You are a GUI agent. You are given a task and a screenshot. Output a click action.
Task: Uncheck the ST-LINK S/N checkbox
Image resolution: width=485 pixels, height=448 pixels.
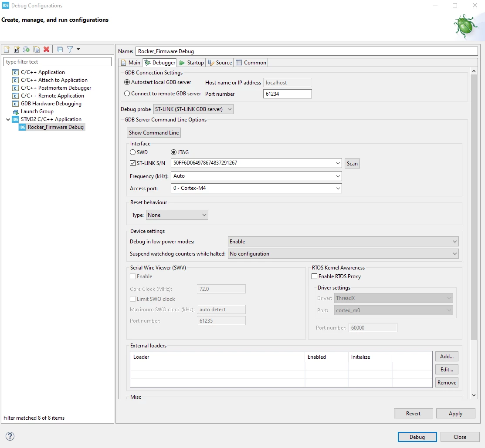[x=133, y=163]
